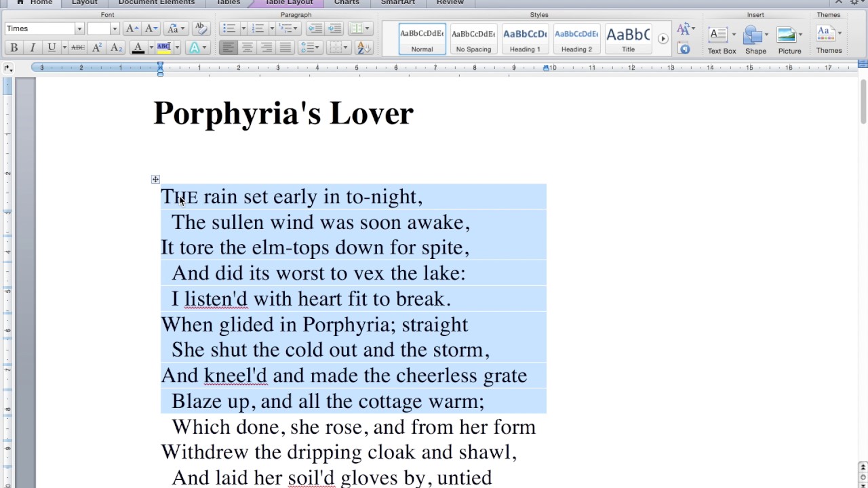Open the Text Box dropdown arrow

734,34
